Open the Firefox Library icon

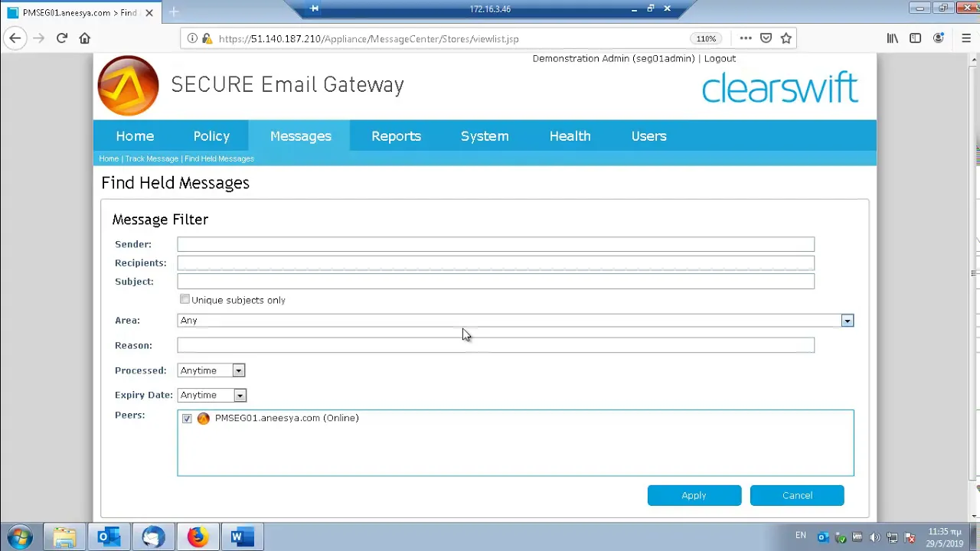click(893, 38)
